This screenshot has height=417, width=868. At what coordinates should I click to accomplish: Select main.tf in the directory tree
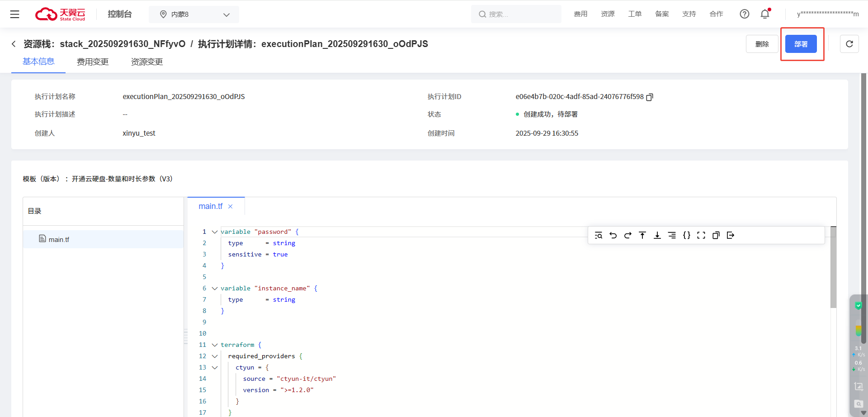59,239
